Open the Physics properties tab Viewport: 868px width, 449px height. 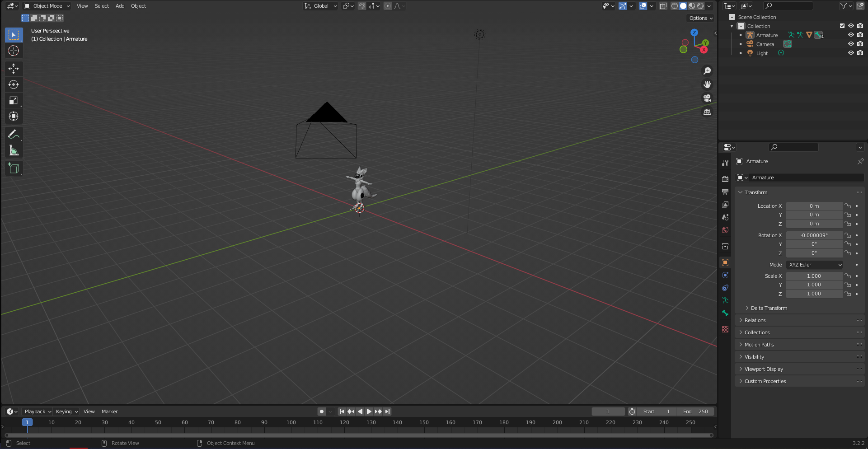(x=725, y=275)
